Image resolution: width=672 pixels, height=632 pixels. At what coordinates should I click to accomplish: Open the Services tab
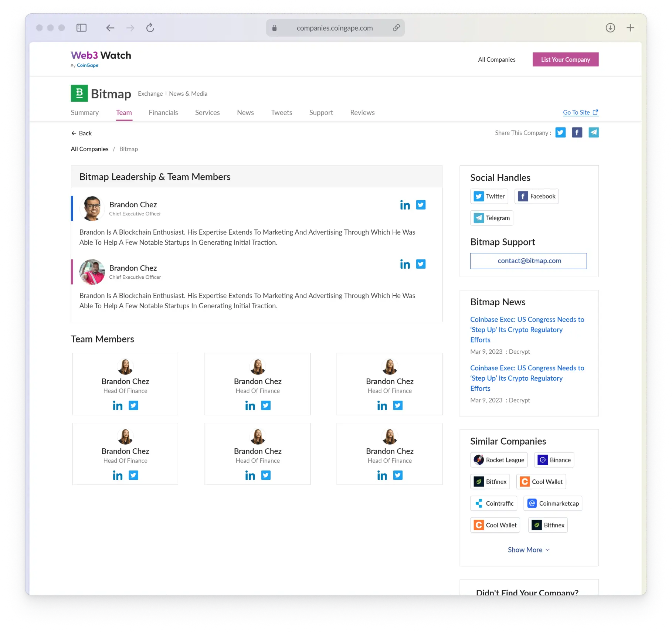(207, 112)
